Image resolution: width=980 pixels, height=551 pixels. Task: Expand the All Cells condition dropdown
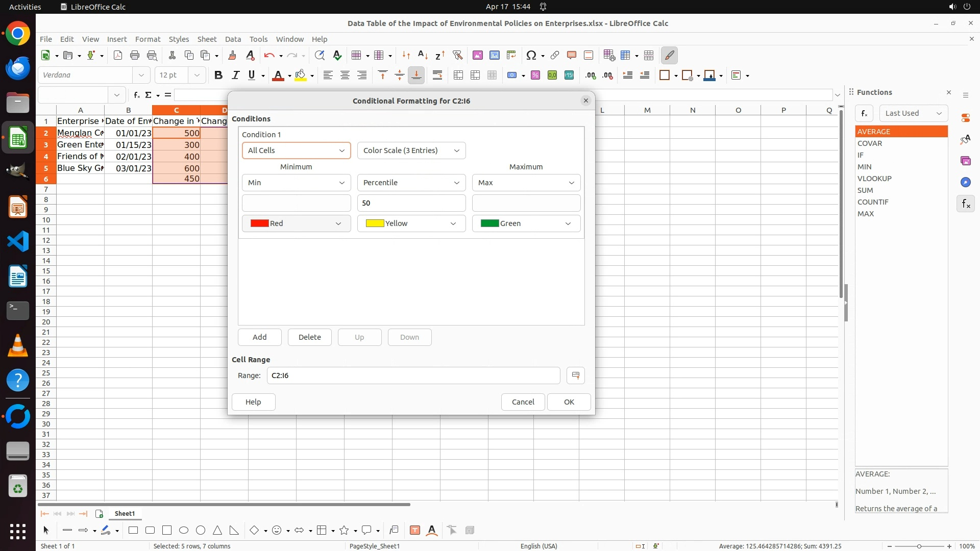pyautogui.click(x=297, y=151)
